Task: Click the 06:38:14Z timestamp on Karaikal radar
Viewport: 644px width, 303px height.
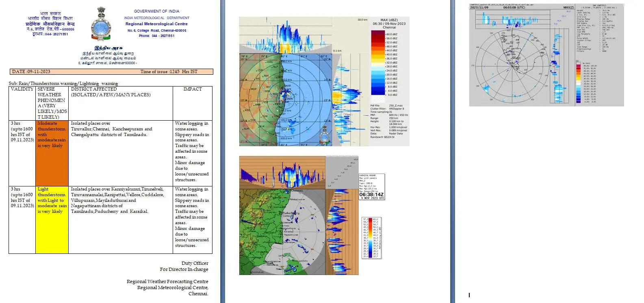Action: coord(371,195)
